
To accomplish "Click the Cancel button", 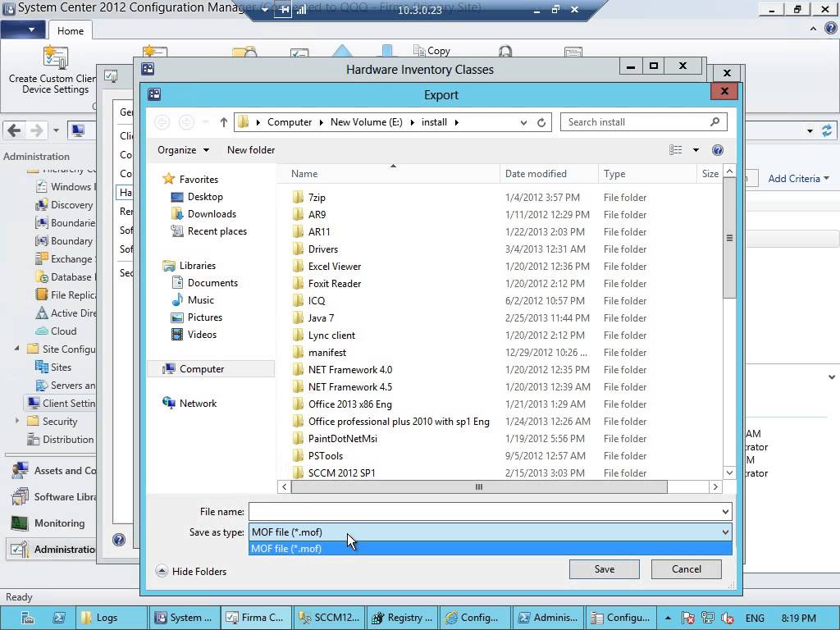I will [x=687, y=569].
